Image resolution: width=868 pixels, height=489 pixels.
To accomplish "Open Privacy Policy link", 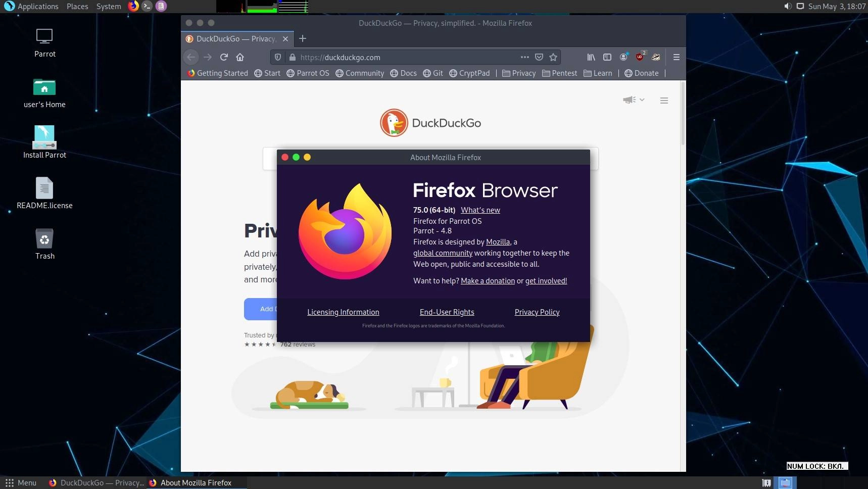I will click(x=537, y=312).
